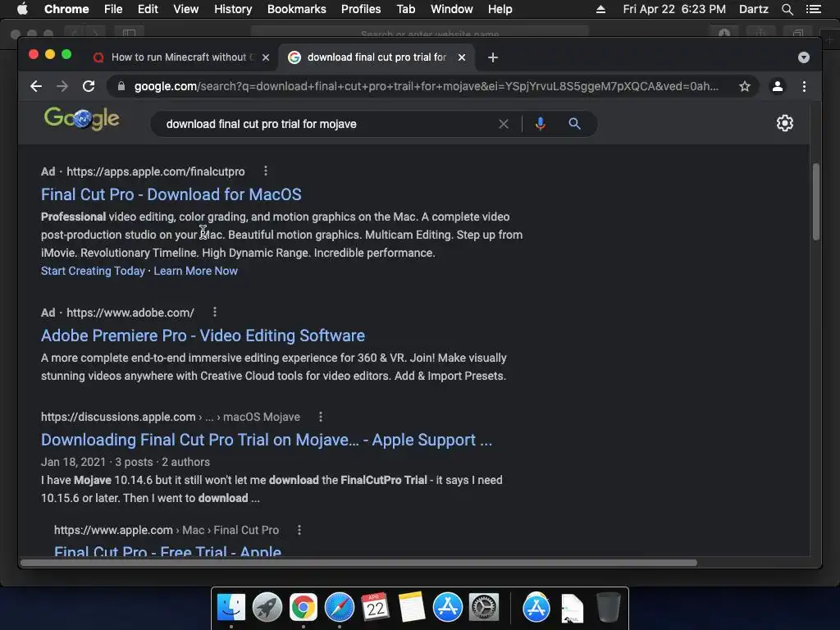Open the Profiles menu
Viewport: 840px width, 630px height.
(361, 9)
